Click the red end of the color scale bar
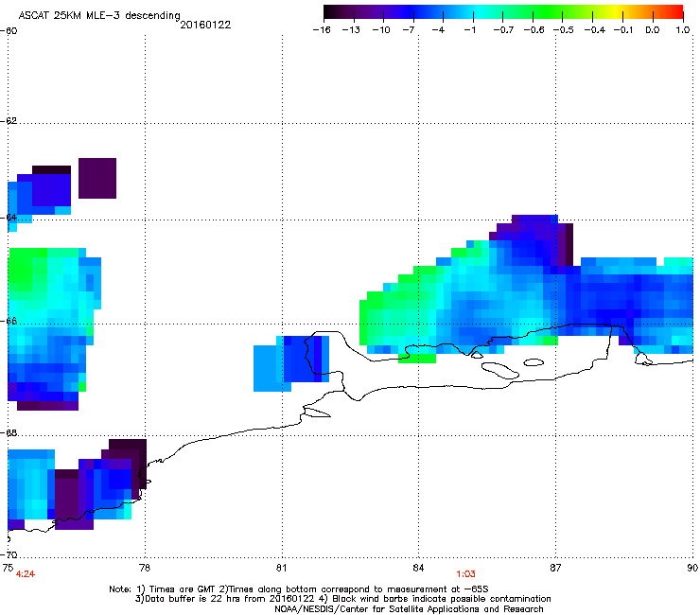This screenshot has height=615, width=700. (676, 12)
